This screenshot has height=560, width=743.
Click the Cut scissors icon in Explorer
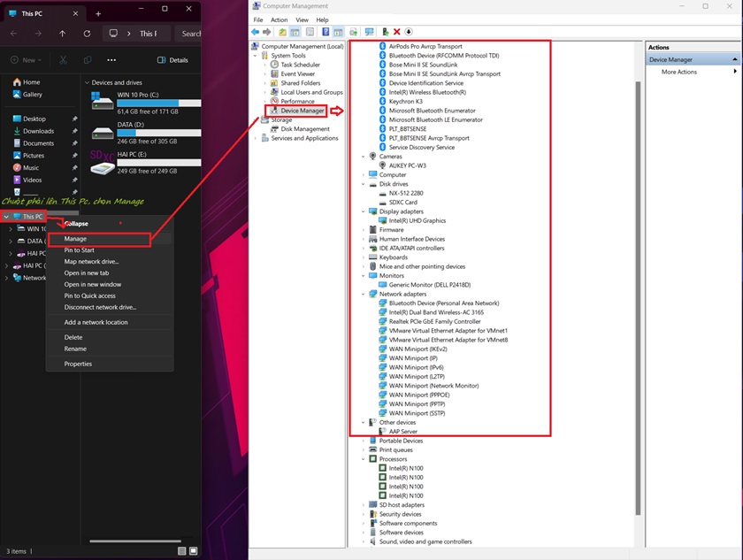(x=63, y=60)
